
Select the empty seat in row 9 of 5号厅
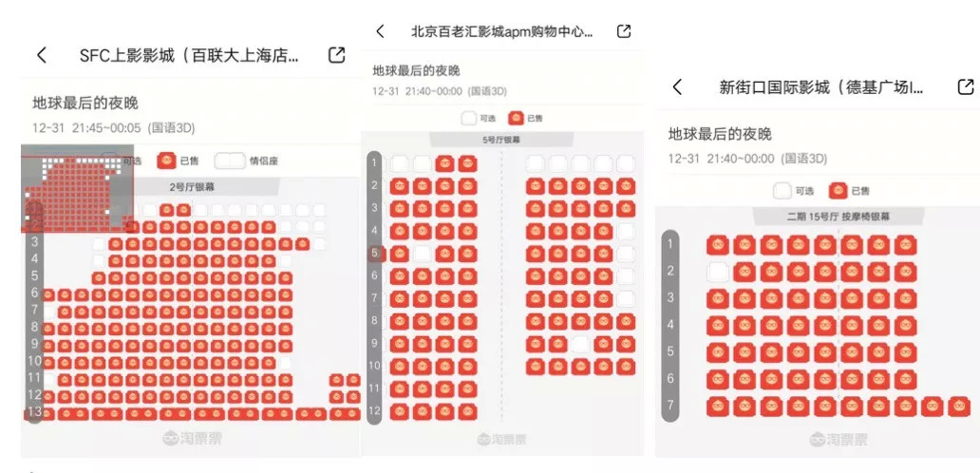(580, 344)
